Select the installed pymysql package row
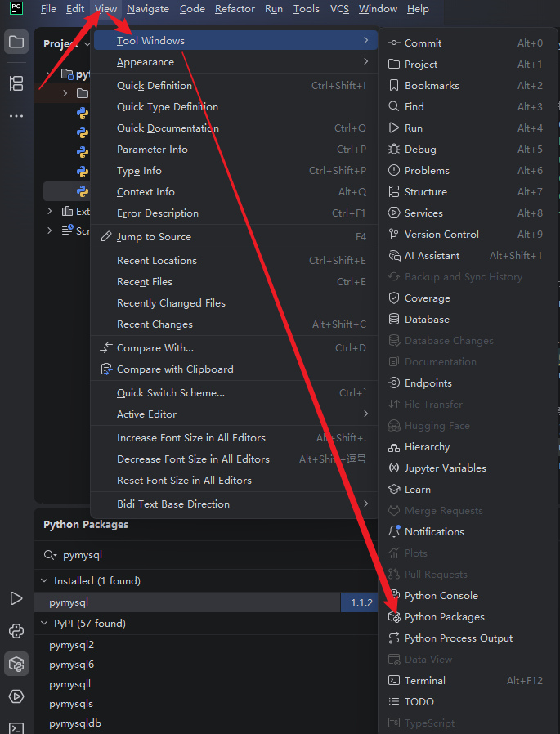The image size is (560, 734). tap(187, 602)
